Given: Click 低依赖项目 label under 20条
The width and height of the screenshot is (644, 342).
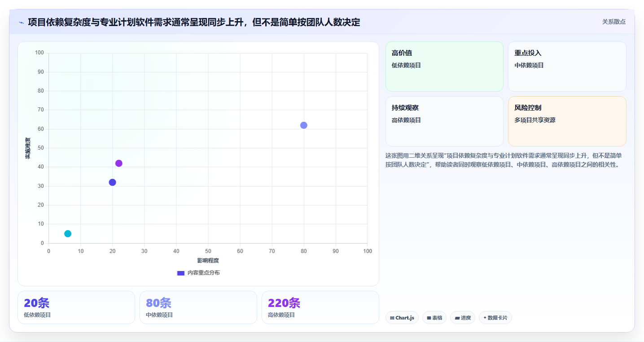Looking at the screenshot, I should [x=37, y=315].
